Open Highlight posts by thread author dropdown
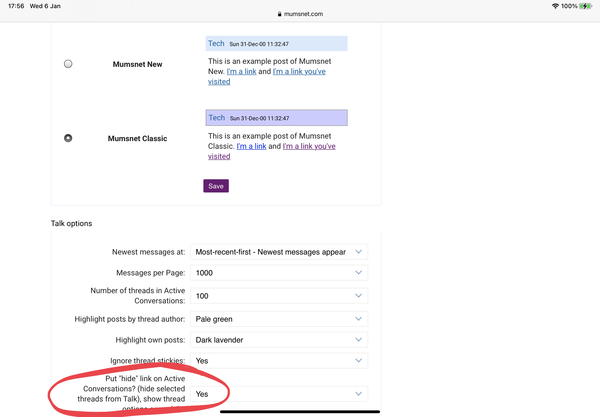 point(279,319)
